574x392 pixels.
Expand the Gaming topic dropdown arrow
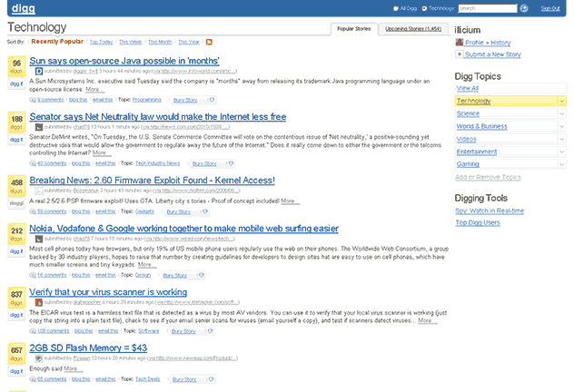click(x=561, y=164)
